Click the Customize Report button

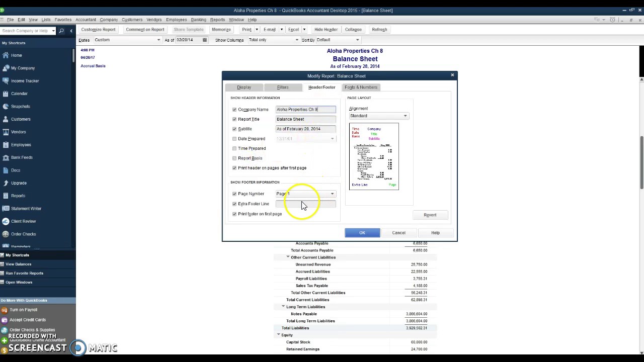98,30
